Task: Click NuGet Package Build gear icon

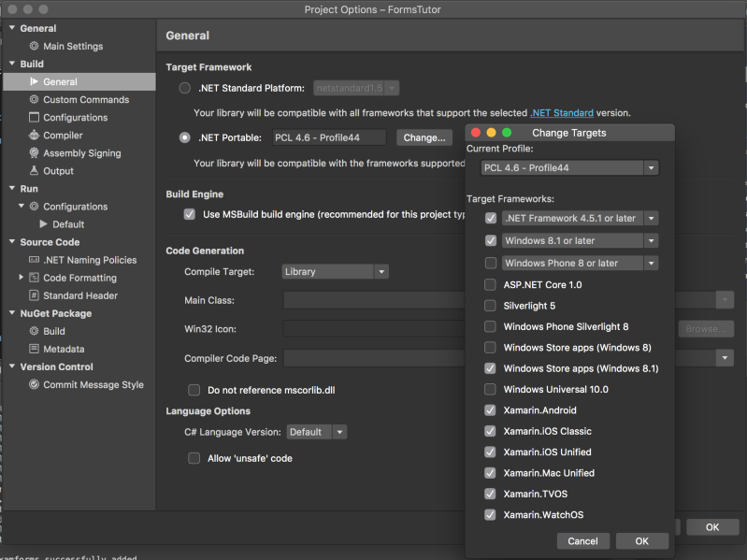Action: coord(34,331)
